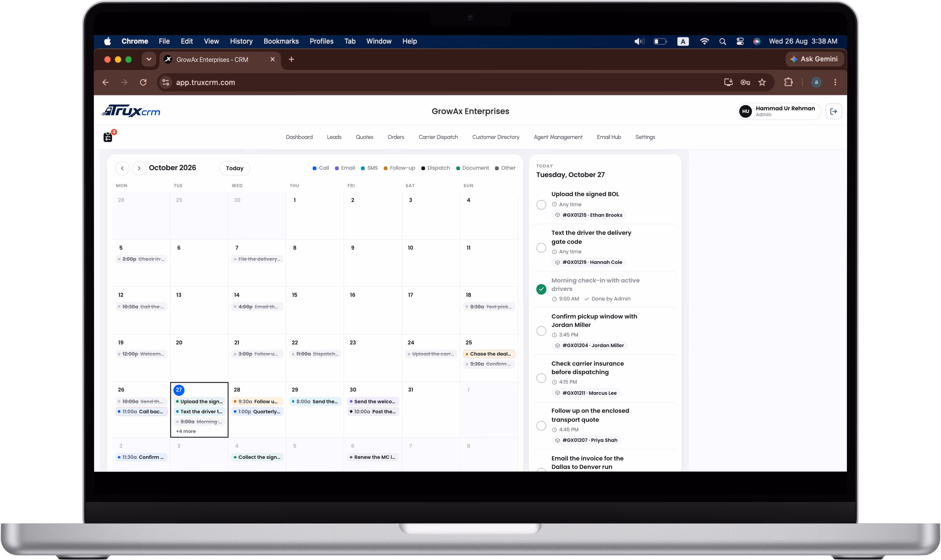Open the Wi-Fi status menu
The width and height of the screenshot is (941, 560).
coord(704,41)
